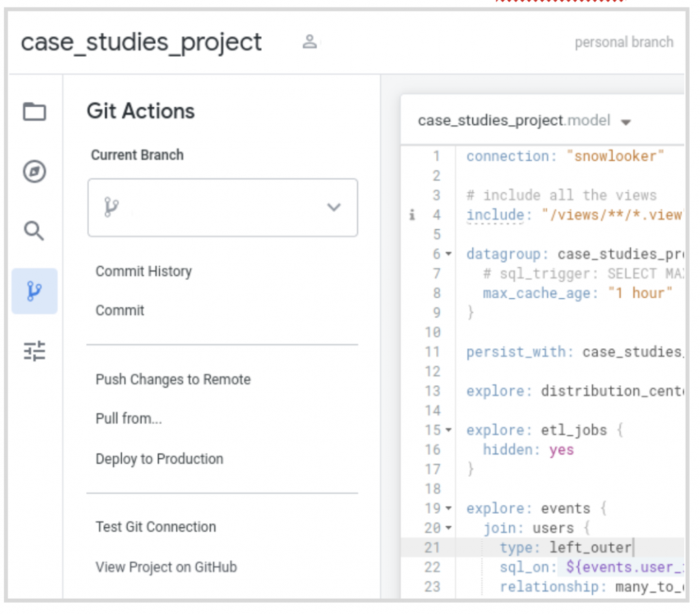The image size is (700, 615).
Task: Collapse explore etl_jobs fold at line 15
Action: tap(449, 431)
